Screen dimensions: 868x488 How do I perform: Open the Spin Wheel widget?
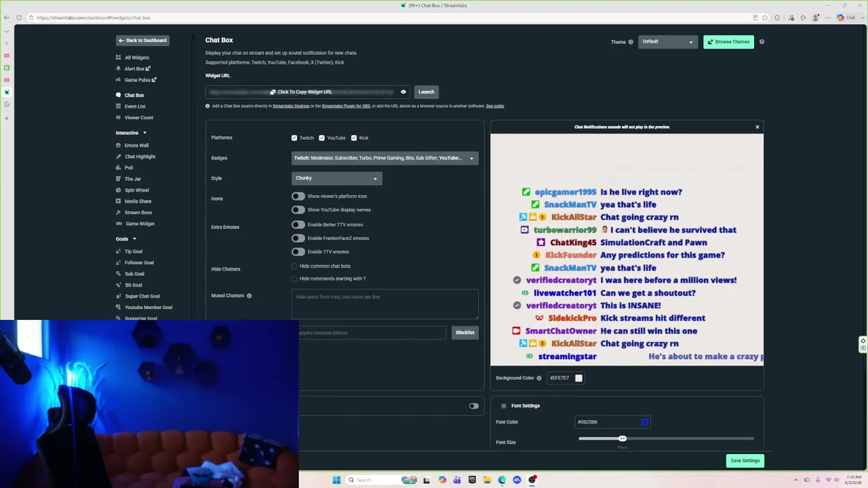coord(136,190)
